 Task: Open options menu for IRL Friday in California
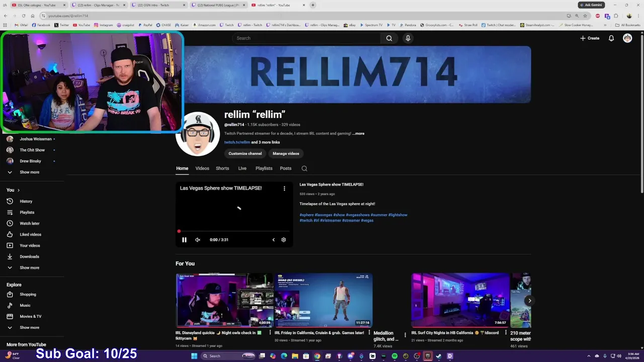point(369,333)
